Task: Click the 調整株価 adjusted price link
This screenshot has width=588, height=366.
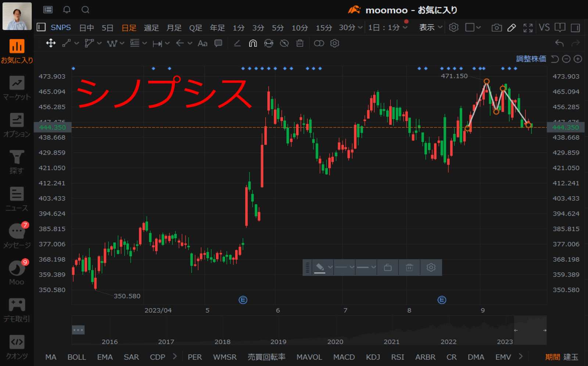Action: click(x=531, y=59)
